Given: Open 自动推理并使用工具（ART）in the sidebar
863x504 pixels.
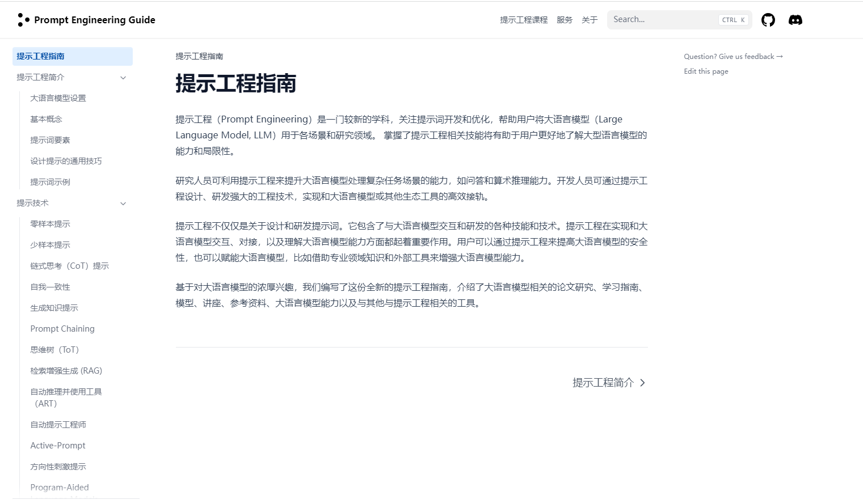Looking at the screenshot, I should click(66, 397).
